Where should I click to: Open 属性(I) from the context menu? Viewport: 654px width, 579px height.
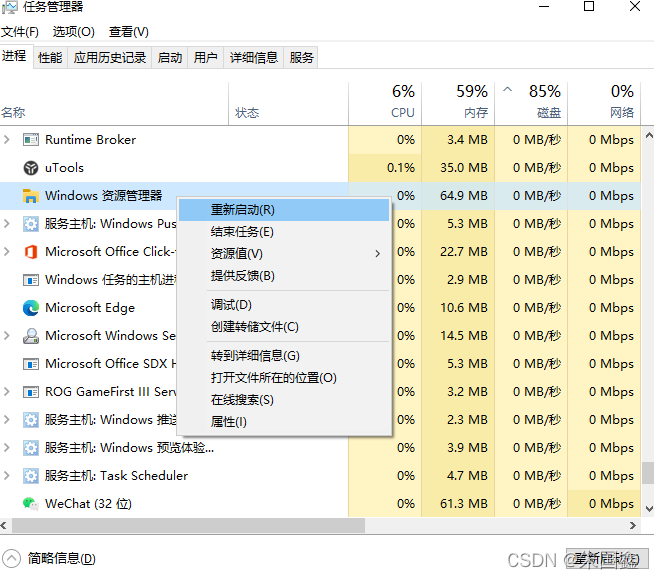(x=284, y=422)
